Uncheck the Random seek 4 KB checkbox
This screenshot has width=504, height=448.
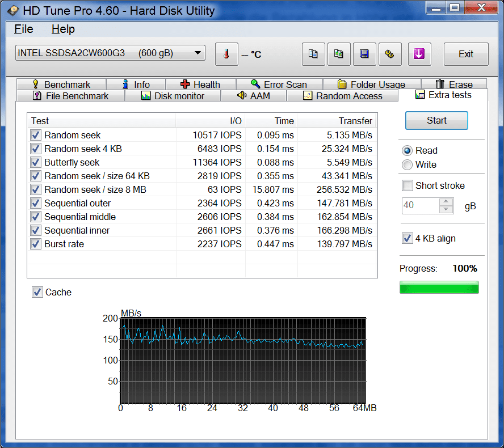[x=36, y=149]
